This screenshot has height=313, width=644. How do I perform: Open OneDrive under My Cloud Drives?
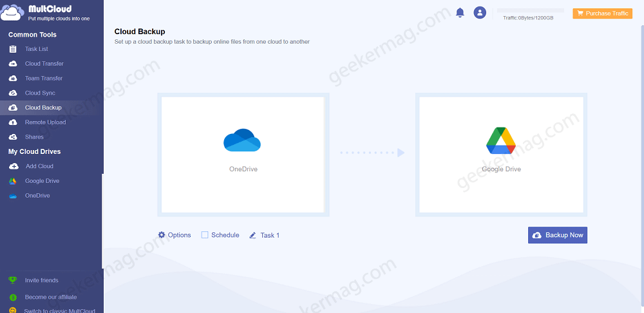pyautogui.click(x=37, y=196)
